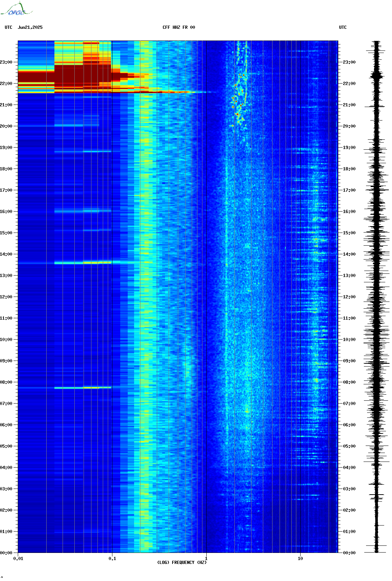
Task: Select 16:00 on the right time axis
Action: [349, 212]
